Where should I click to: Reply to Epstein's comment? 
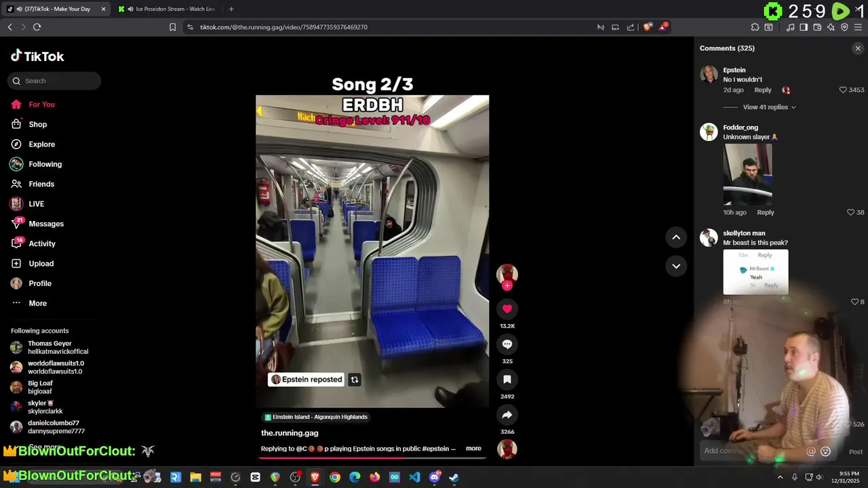click(x=763, y=90)
